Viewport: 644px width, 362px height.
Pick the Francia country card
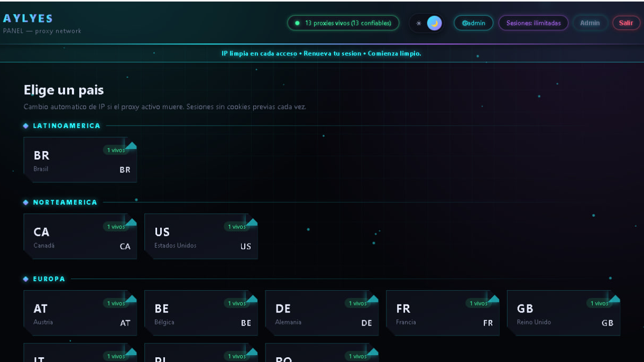point(443,313)
